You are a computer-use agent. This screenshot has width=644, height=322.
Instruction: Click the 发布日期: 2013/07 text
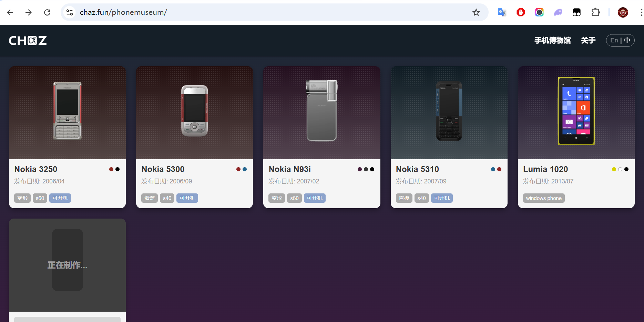click(548, 181)
